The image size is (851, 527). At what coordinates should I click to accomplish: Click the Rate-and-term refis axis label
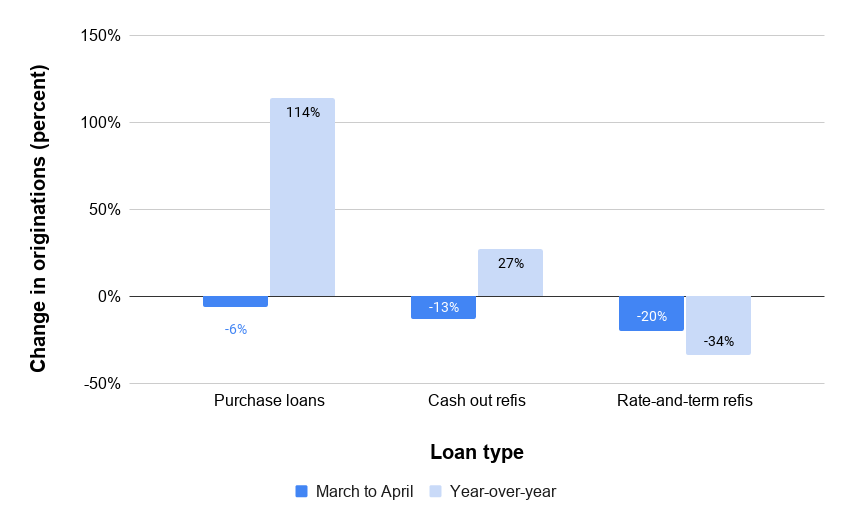685,401
